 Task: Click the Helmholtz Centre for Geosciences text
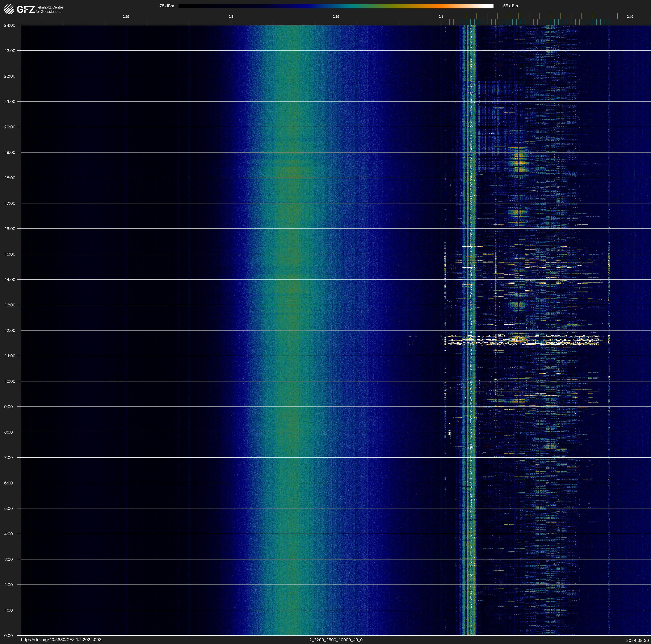coord(49,9)
